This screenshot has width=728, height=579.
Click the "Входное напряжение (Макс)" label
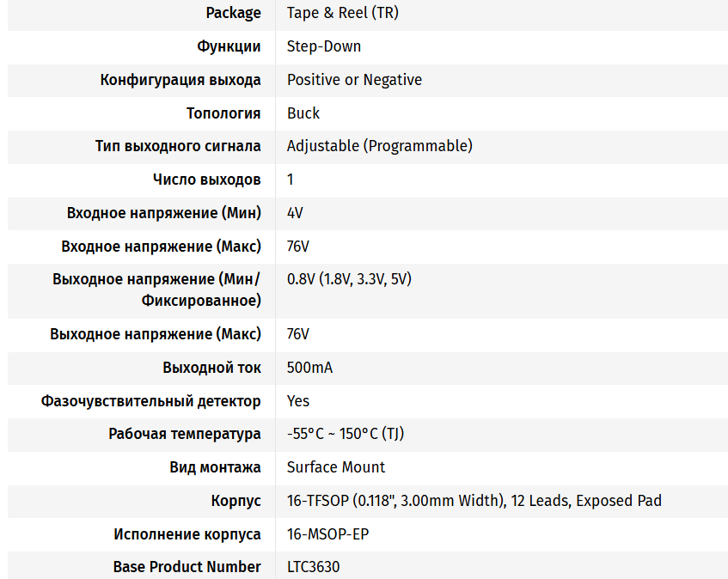click(161, 247)
